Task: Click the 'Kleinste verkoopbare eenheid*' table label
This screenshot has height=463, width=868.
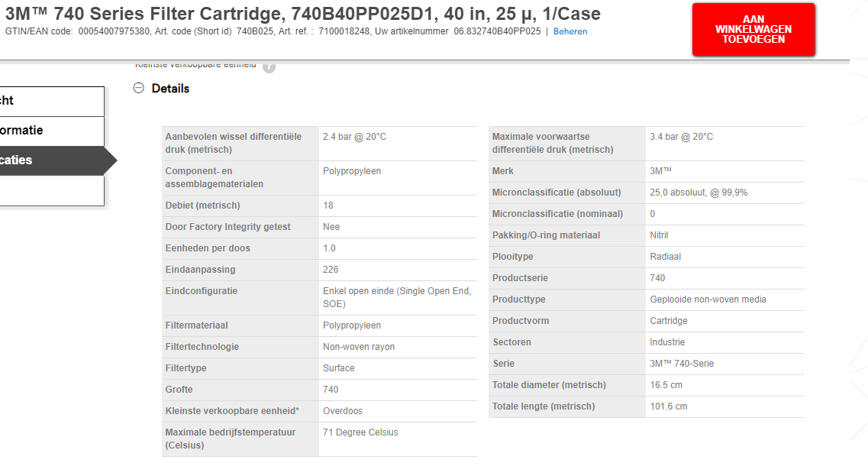Action: pos(233,412)
